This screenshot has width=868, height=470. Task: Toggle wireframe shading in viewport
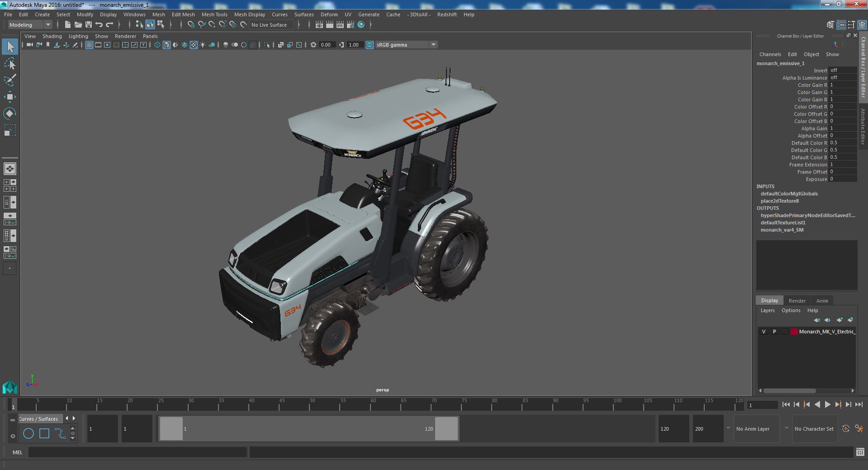coord(157,45)
